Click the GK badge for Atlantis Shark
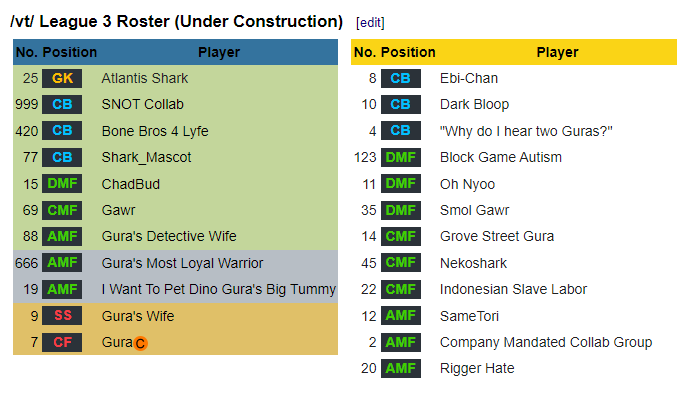Viewport: 683px width, 396px height. point(62,78)
